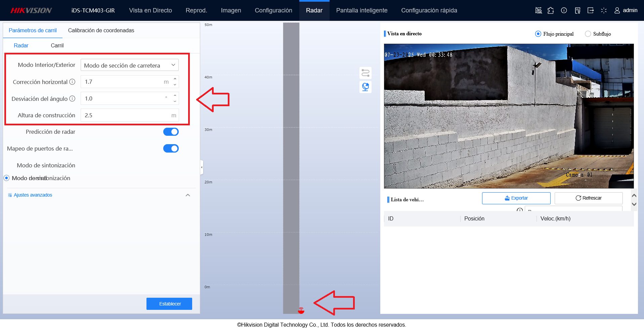Viewport: 644px width, 330px height.
Task: Collapse the Ajustes avanzados section
Action: tap(188, 195)
